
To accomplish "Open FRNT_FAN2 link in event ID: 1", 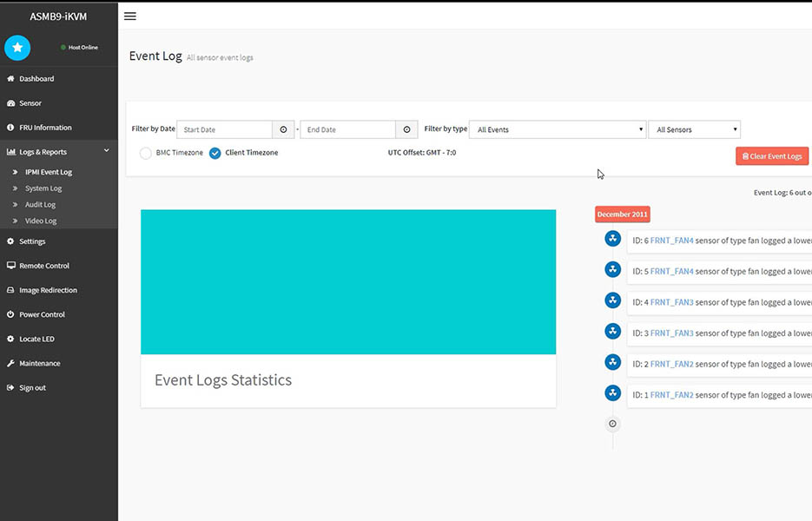I will 671,394.
